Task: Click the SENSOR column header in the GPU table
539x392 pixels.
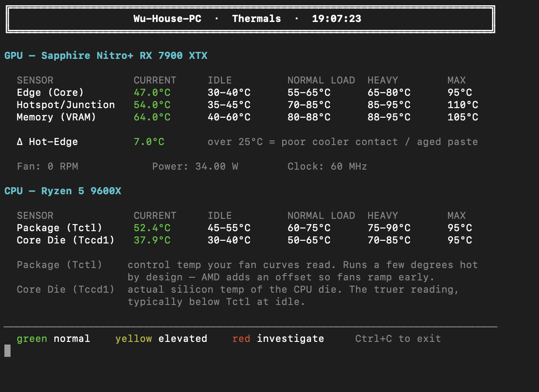Action: 35,80
